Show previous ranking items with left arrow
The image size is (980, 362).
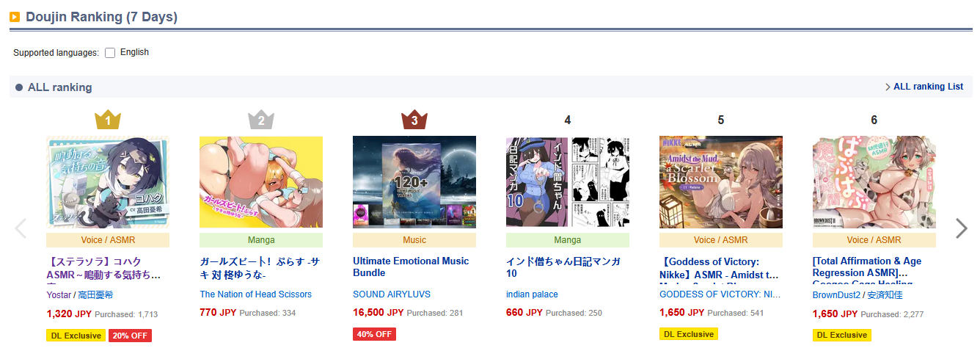(21, 228)
